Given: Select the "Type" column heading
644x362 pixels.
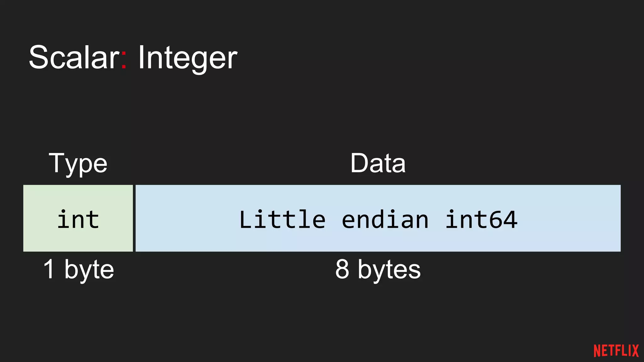Looking at the screenshot, I should tap(78, 163).
